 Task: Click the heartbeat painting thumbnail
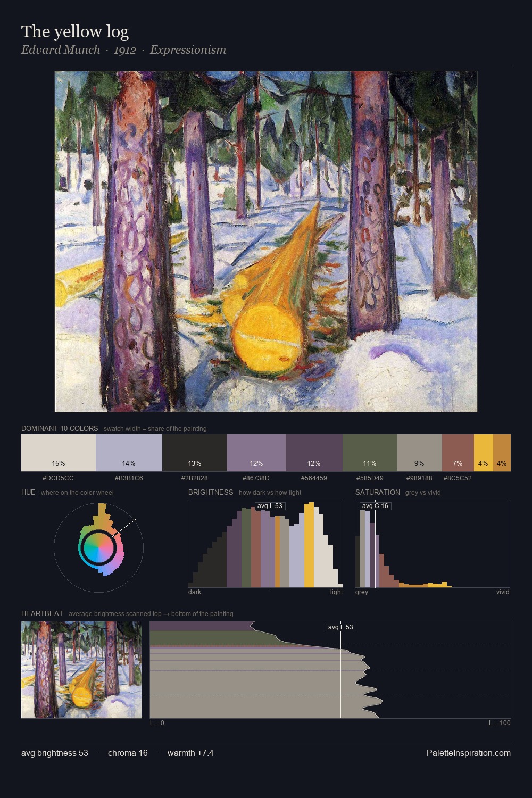pos(81,670)
